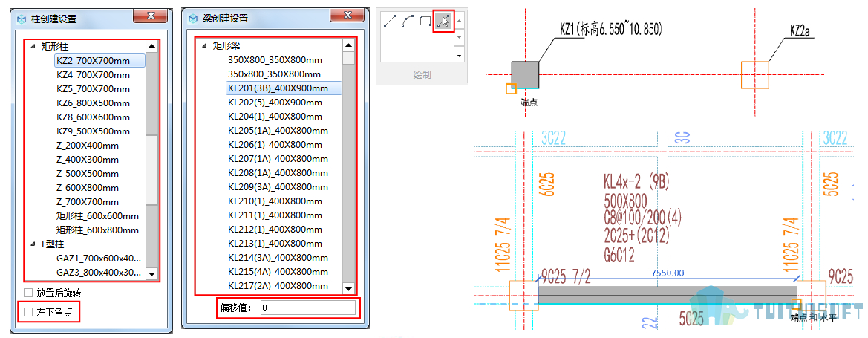Click column list scrollbar up arrow
Viewport: 868px width, 338px height.
click(151, 47)
